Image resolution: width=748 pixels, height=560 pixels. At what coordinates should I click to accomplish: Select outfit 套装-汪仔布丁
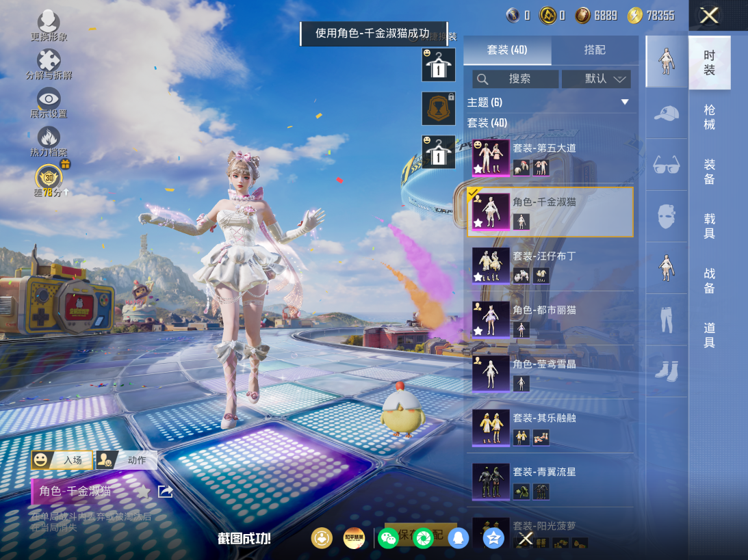point(550,267)
